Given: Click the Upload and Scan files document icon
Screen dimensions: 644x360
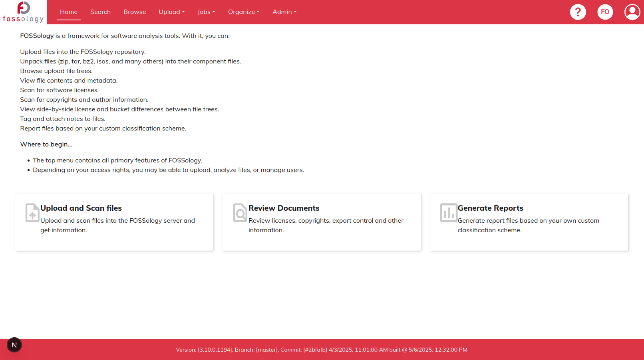Looking at the screenshot, I should [x=32, y=213].
